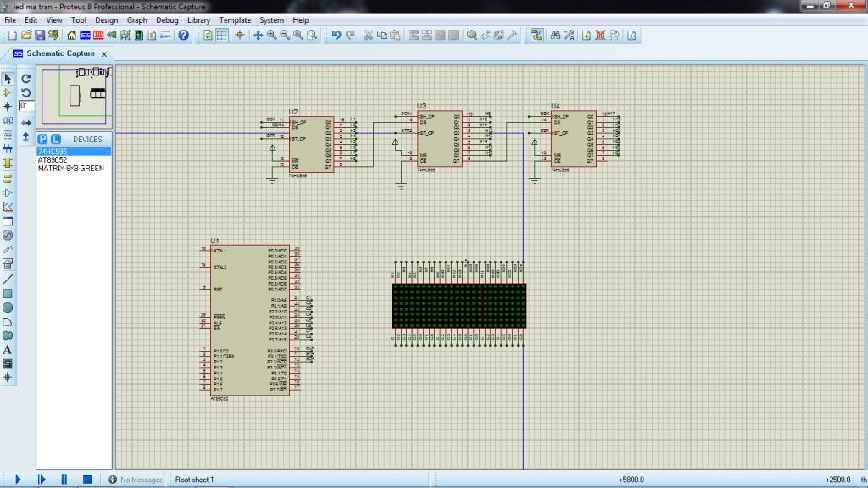The height and width of the screenshot is (488, 868).
Task: Activate the Selection mode arrow tool
Action: 8,78
